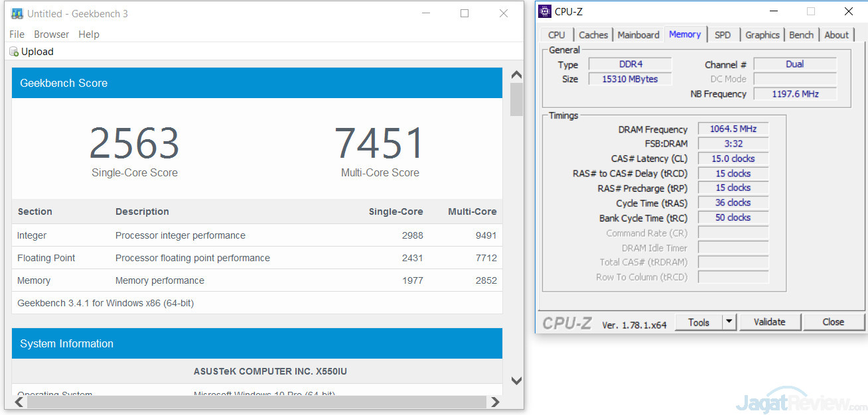This screenshot has width=868, height=415.
Task: Click the Geekbench app icon in title bar
Action: pyautogui.click(x=17, y=13)
